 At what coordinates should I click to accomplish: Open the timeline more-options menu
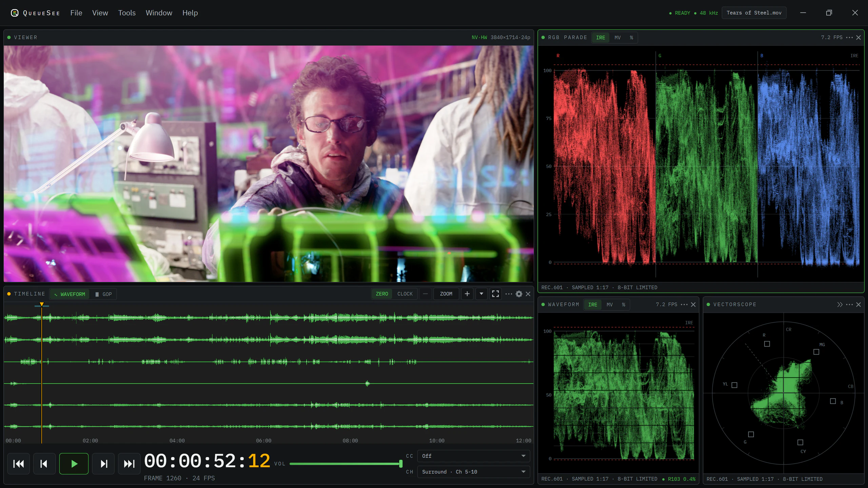(x=509, y=294)
